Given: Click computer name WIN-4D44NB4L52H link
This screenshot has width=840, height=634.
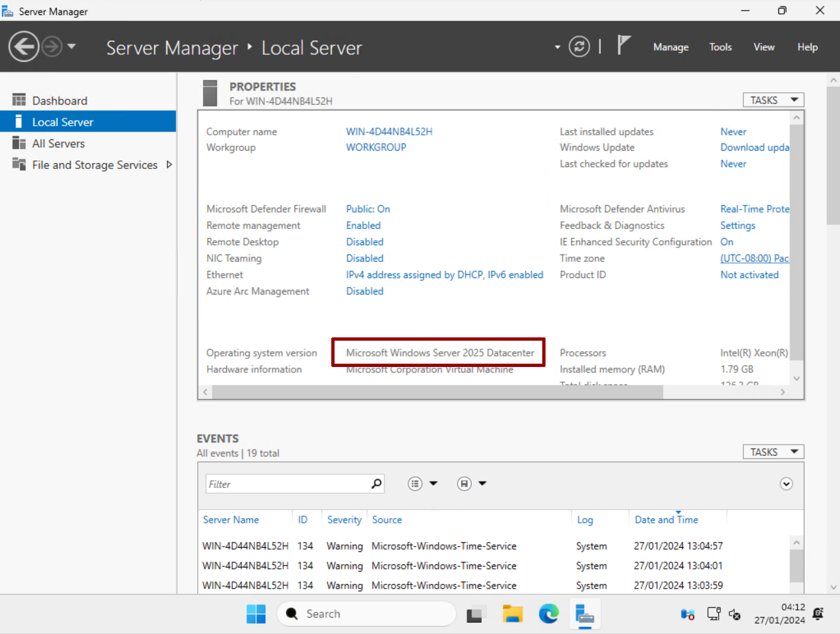Looking at the screenshot, I should [389, 132].
